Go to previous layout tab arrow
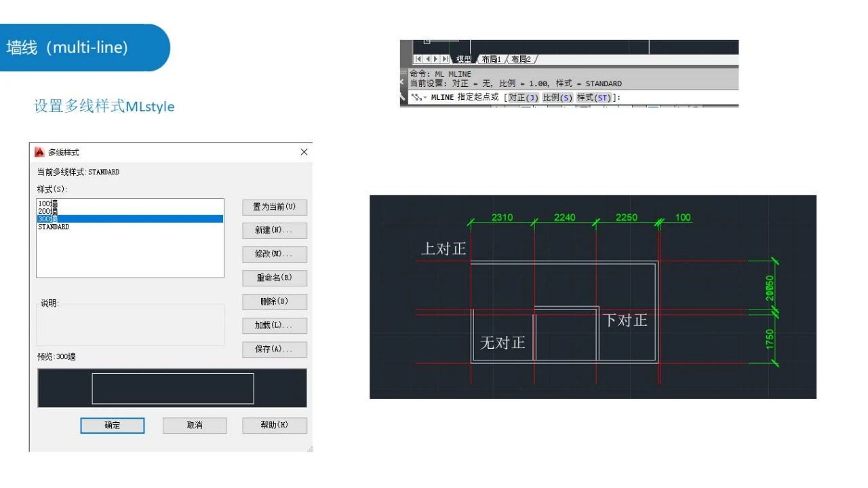 tap(428, 59)
